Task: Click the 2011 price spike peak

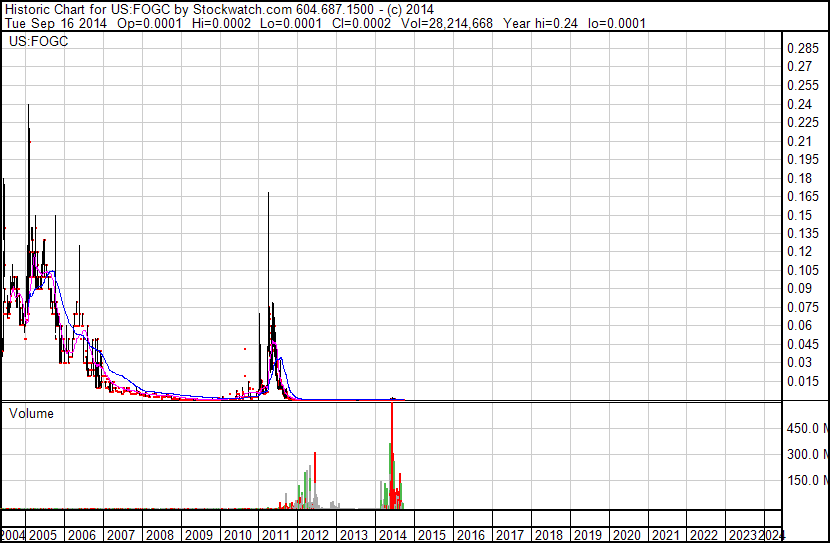Action: [x=268, y=194]
